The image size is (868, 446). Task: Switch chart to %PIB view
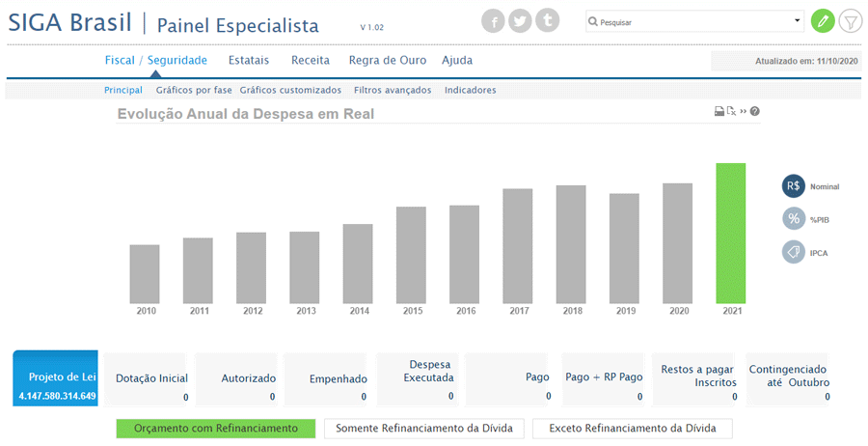[794, 219]
